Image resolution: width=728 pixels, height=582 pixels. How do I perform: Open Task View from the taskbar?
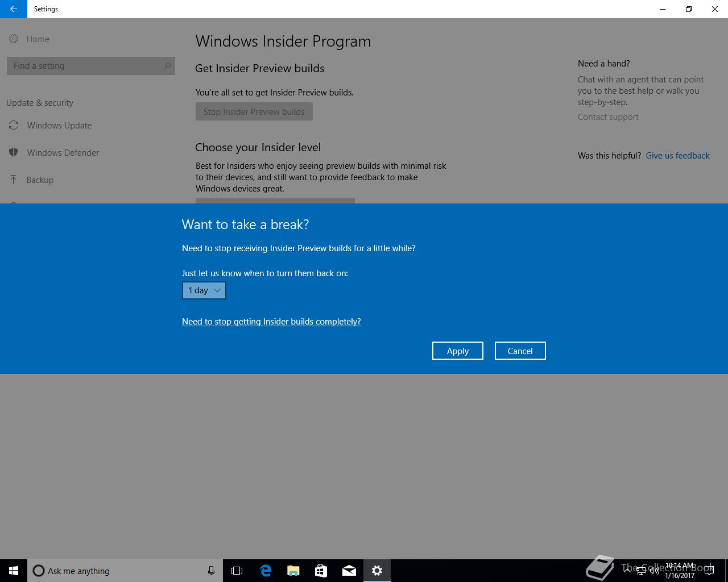click(237, 571)
